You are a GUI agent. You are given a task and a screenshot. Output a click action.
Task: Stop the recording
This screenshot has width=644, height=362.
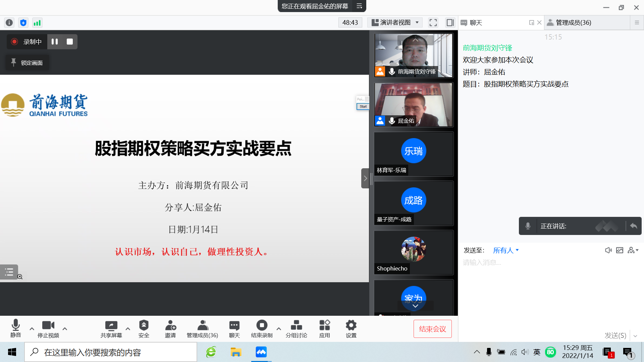pos(70,42)
